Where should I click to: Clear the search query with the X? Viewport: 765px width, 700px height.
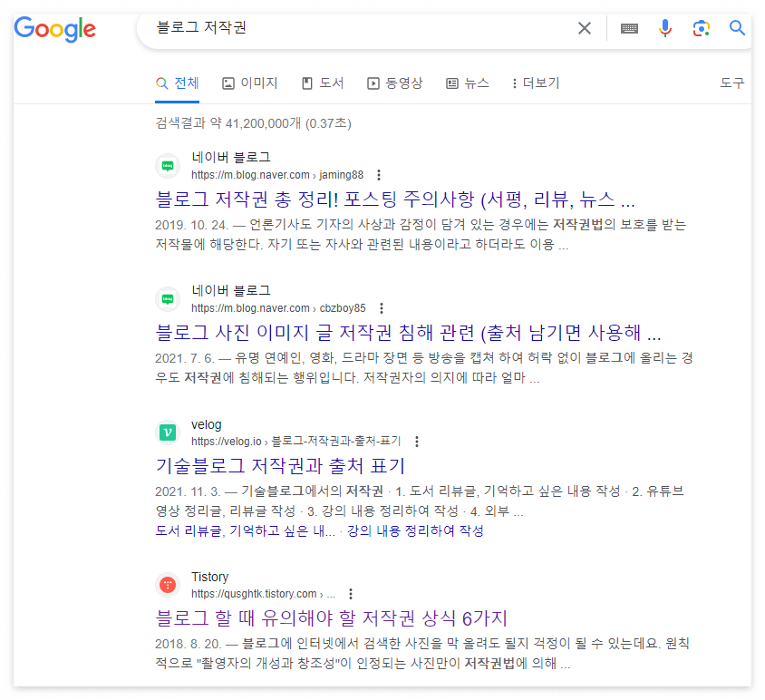584,27
